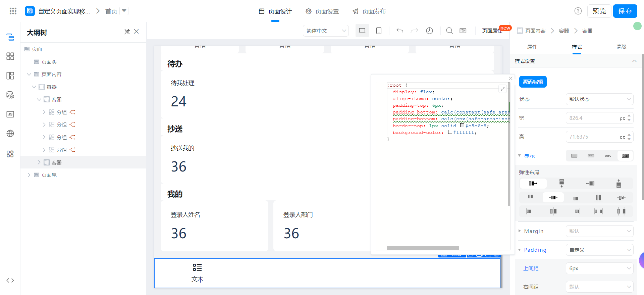Collapse the 页面内容 tree node
This screenshot has width=644, height=295.
point(29,74)
